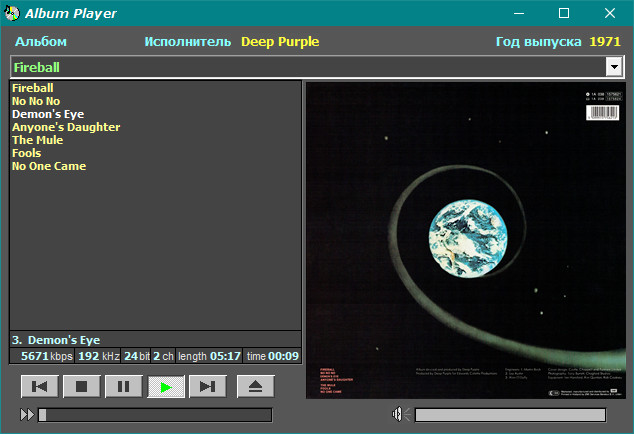Click the Fireball album combo box field

[x=317, y=67]
